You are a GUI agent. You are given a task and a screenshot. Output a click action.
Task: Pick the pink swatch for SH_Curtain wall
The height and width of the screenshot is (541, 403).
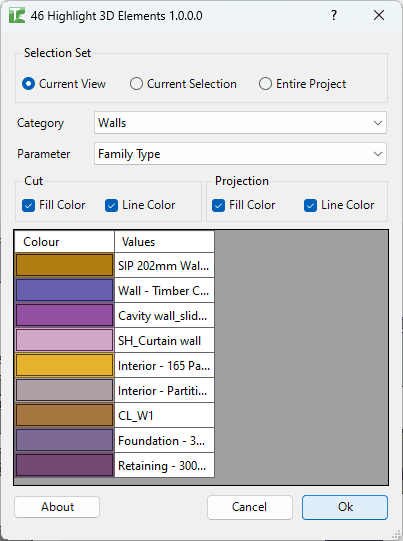pyautogui.click(x=65, y=340)
